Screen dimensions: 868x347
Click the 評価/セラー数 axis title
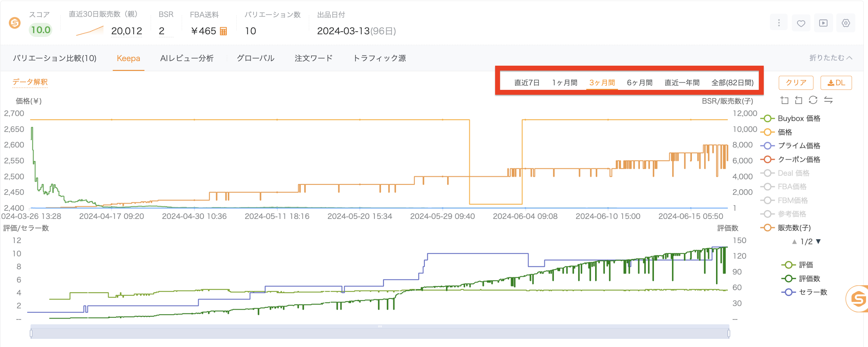pos(26,228)
